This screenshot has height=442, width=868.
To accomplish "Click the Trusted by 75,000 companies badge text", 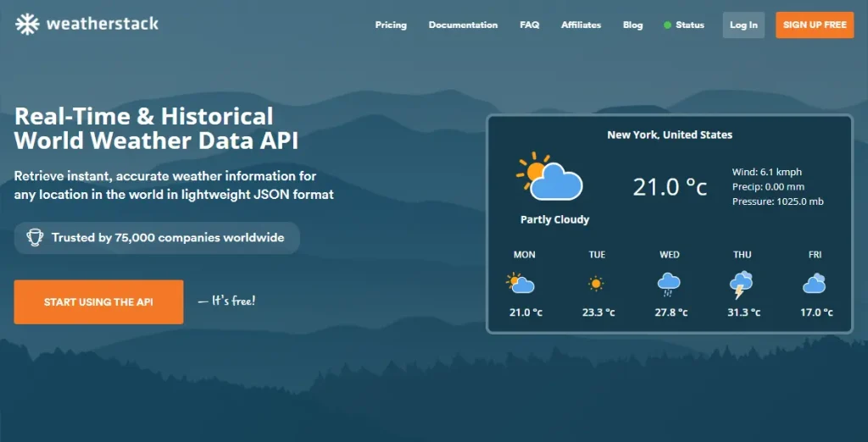I will click(x=168, y=238).
